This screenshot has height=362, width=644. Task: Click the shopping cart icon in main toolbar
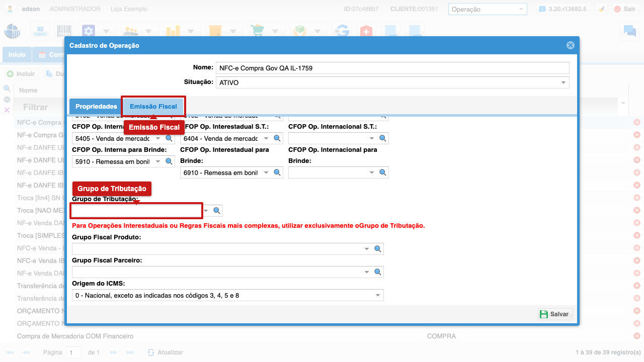click(258, 31)
